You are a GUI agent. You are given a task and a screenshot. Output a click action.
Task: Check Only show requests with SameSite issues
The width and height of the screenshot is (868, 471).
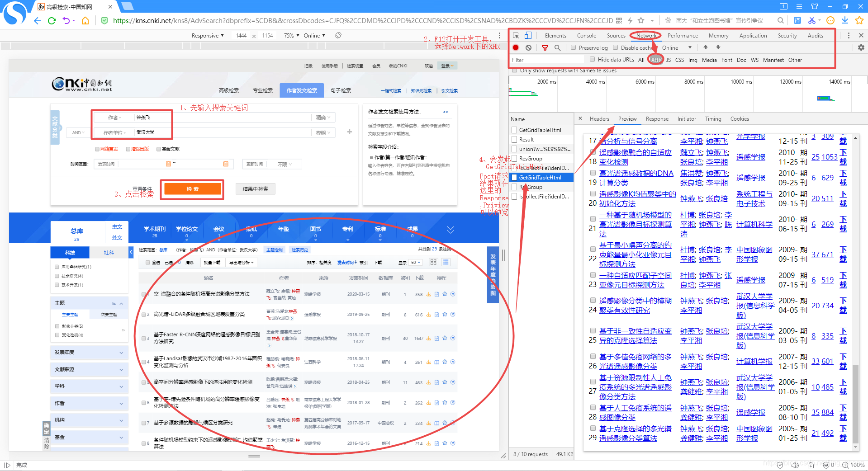tap(514, 71)
